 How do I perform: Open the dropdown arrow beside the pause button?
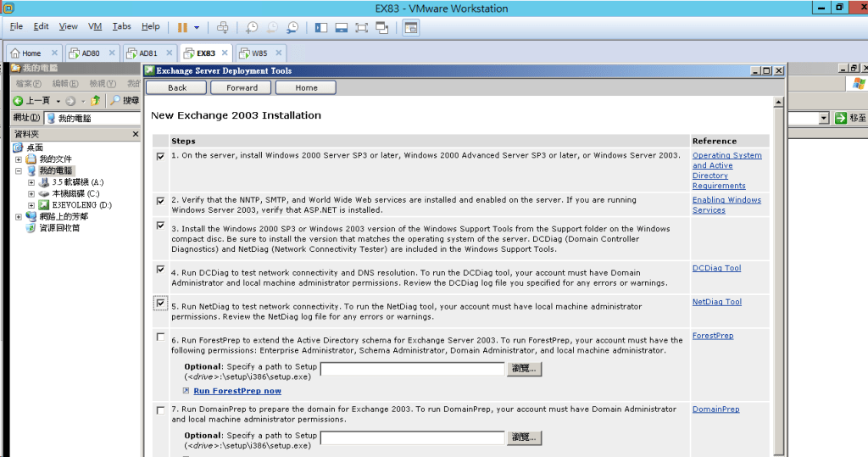(197, 27)
